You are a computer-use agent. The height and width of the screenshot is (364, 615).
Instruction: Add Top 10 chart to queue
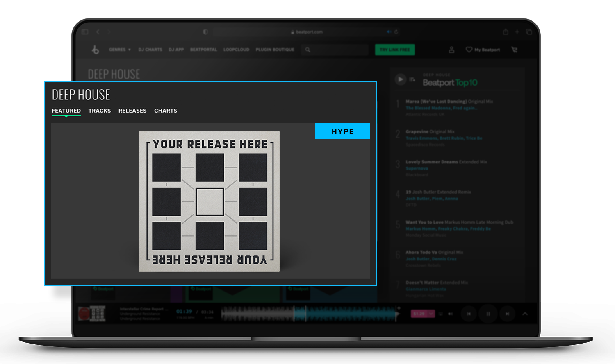coord(412,79)
